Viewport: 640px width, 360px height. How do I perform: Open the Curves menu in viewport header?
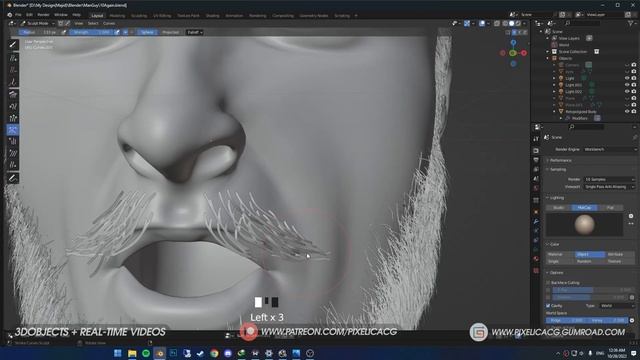pyautogui.click(x=109, y=24)
